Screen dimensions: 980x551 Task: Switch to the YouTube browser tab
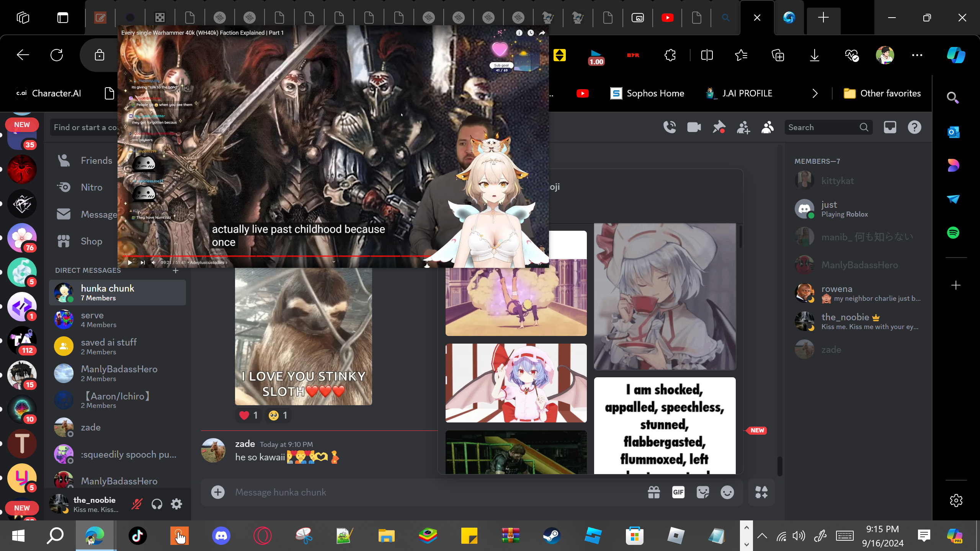(x=667, y=18)
